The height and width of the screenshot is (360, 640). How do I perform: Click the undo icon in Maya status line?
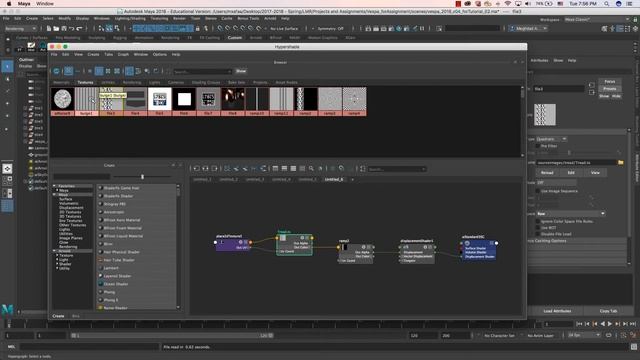tap(71, 29)
